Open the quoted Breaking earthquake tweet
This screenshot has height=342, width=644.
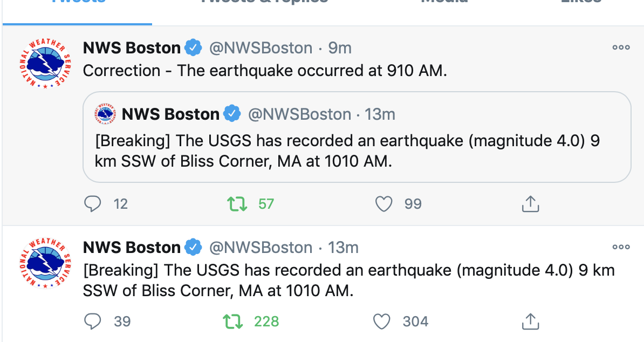click(357, 137)
